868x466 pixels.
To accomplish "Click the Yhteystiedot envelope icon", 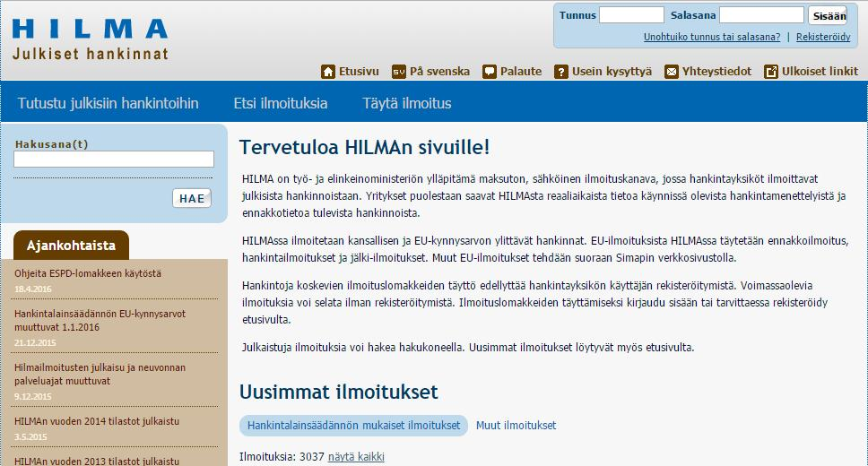I will (x=672, y=72).
